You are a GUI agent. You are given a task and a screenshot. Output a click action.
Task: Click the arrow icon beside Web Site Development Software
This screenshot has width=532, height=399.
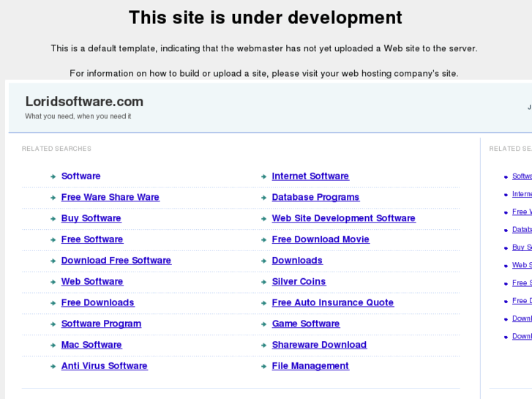coord(263,219)
